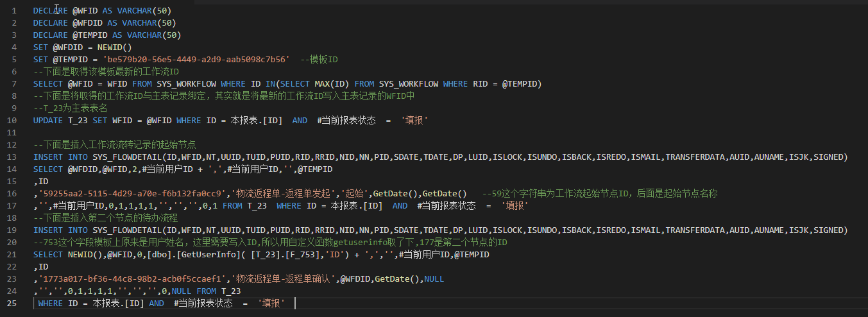Click the comment on line 8 about 主表记录绑定
The height and width of the screenshot is (317, 868).
tap(224, 96)
